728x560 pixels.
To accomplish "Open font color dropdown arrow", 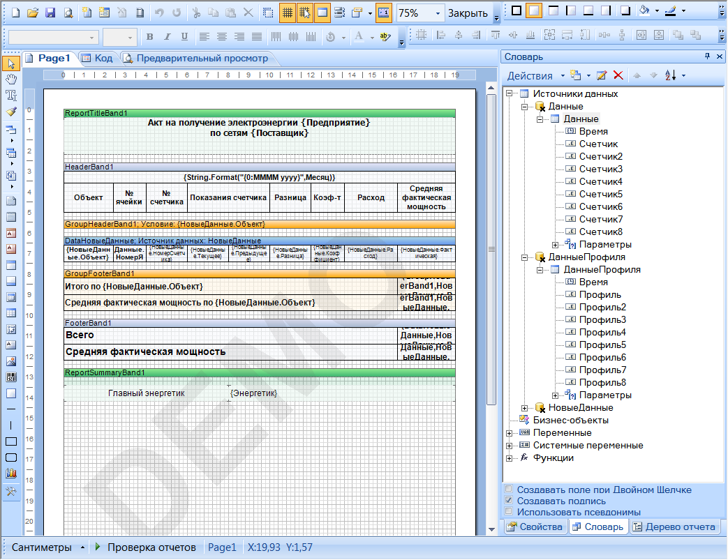I will (372, 37).
